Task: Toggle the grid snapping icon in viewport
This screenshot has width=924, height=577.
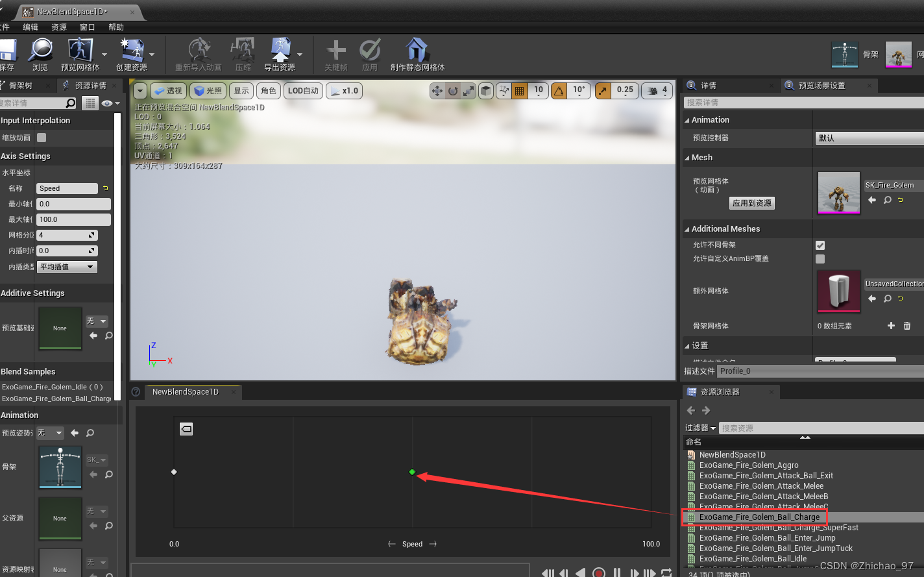Action: 519,91
